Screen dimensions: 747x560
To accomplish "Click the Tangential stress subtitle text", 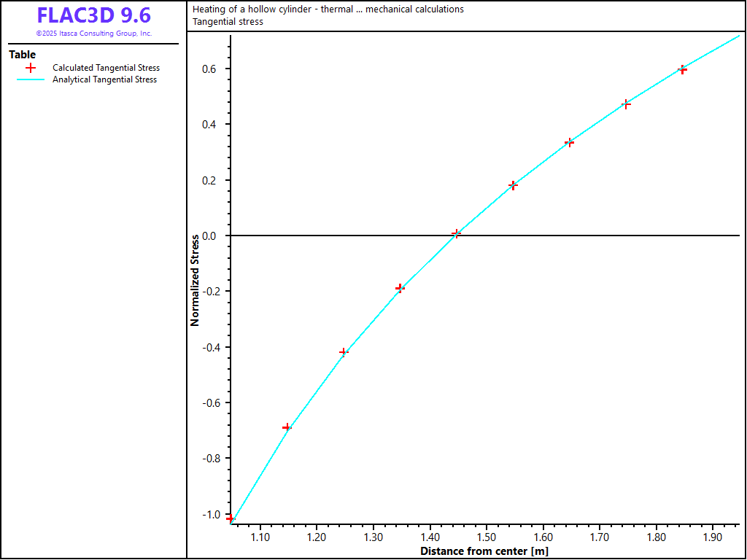I will pos(228,22).
